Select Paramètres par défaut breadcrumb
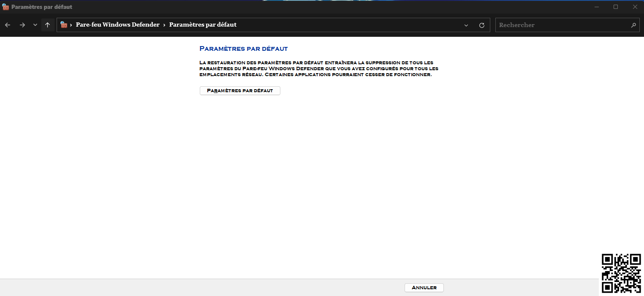 click(203, 25)
